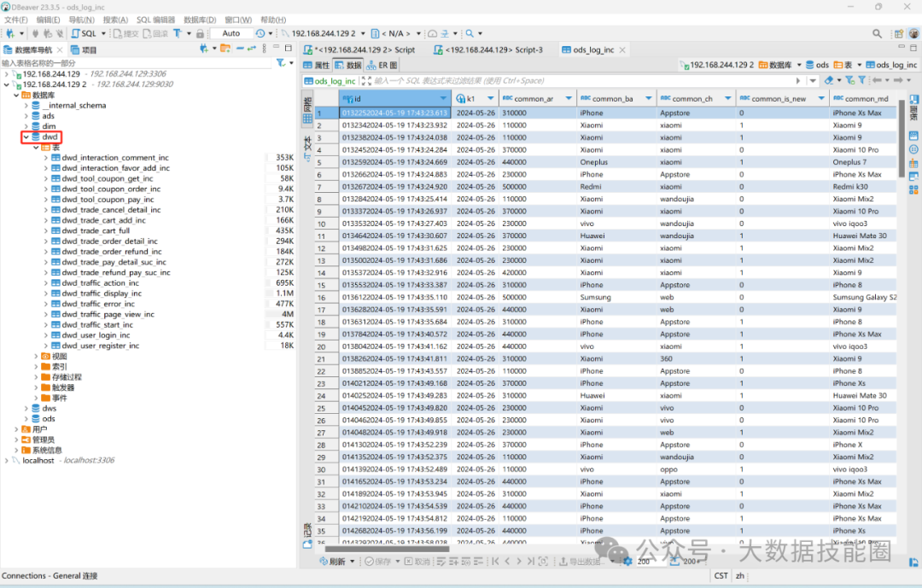Viewport: 922px width, 588px height.
Task: Collapse the dwd database node
Action: [x=26, y=137]
